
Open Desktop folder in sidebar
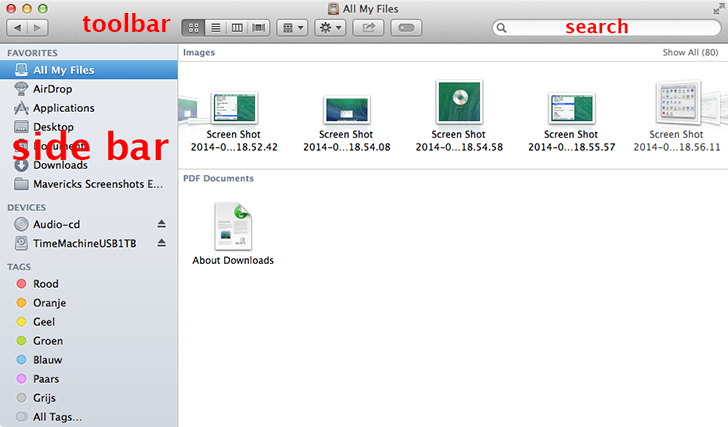(x=89, y=127)
